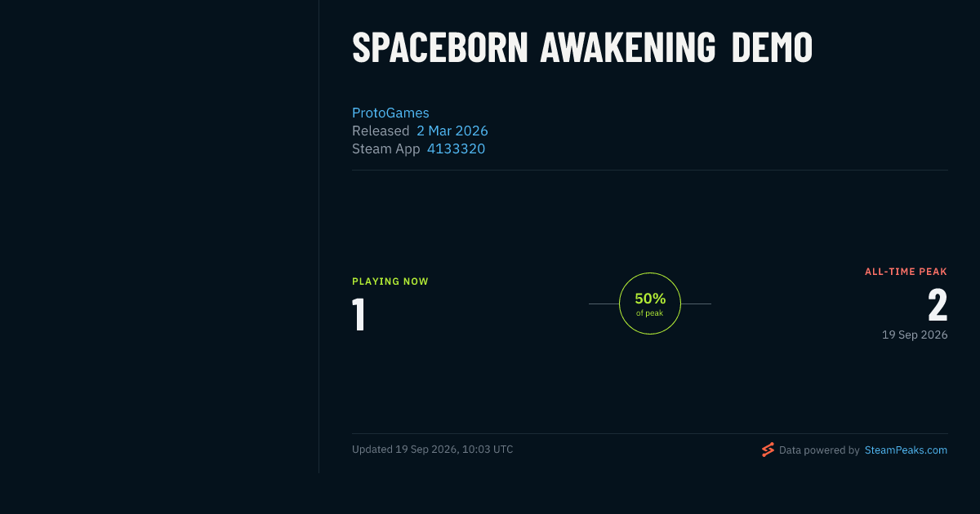Image resolution: width=980 pixels, height=514 pixels.
Task: Click the Updated timestamp text
Action: pos(433,450)
